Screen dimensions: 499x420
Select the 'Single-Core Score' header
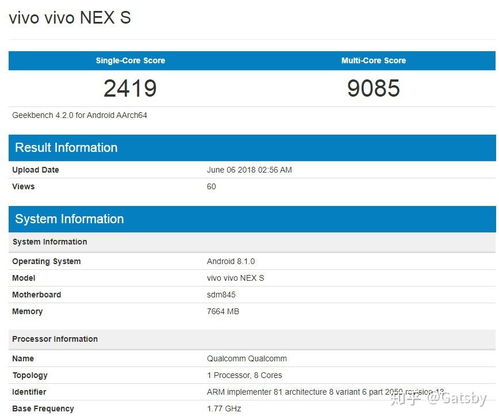click(x=130, y=61)
